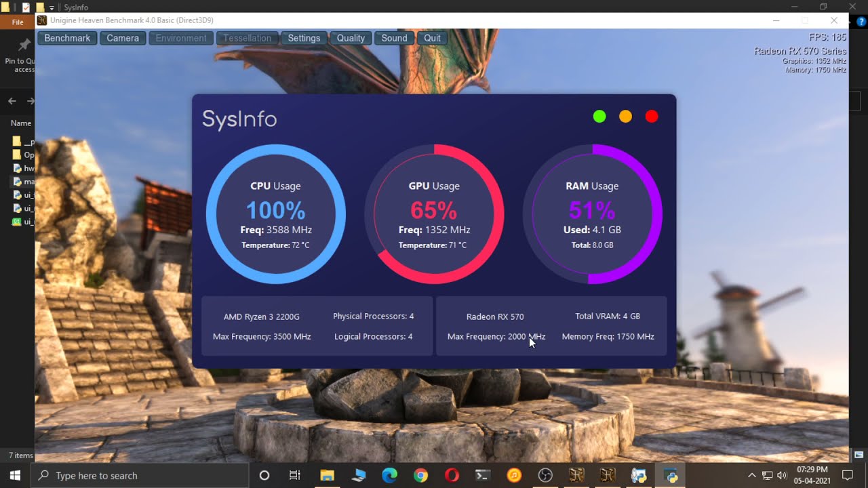
Task: Open the Settings menu in Heaven
Action: tap(304, 38)
